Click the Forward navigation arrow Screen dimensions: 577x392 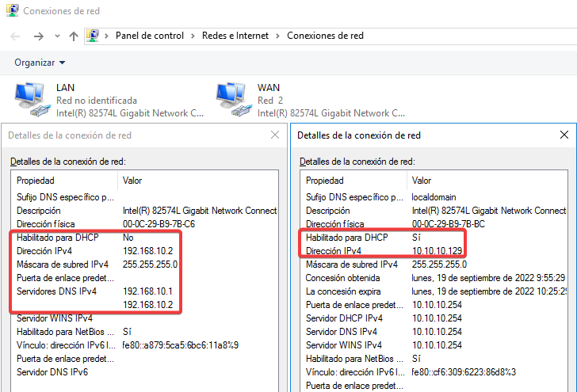click(x=37, y=36)
